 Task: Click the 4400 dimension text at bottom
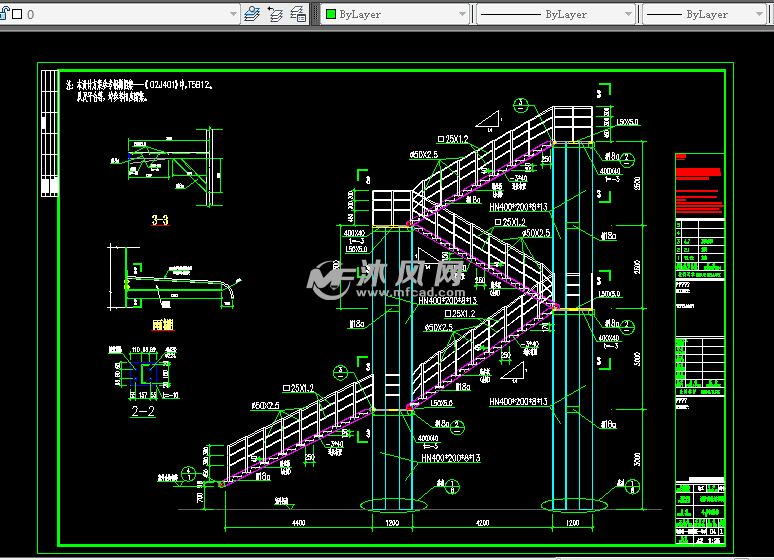click(x=296, y=521)
